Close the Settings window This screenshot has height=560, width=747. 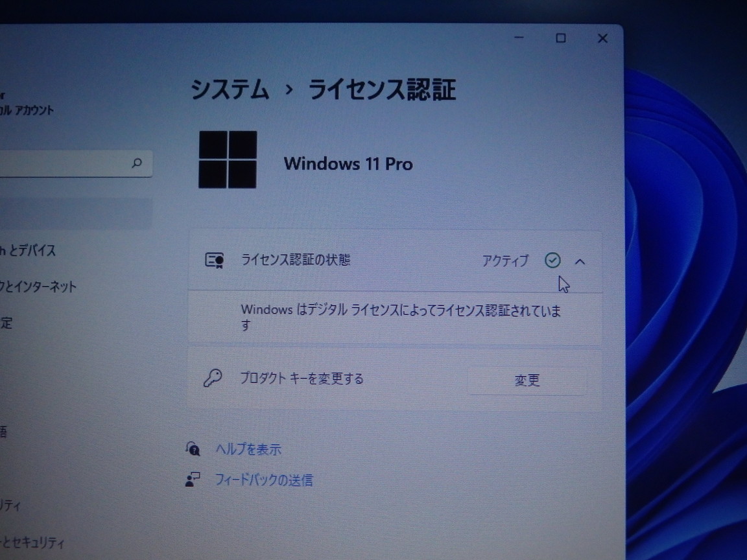pos(602,38)
